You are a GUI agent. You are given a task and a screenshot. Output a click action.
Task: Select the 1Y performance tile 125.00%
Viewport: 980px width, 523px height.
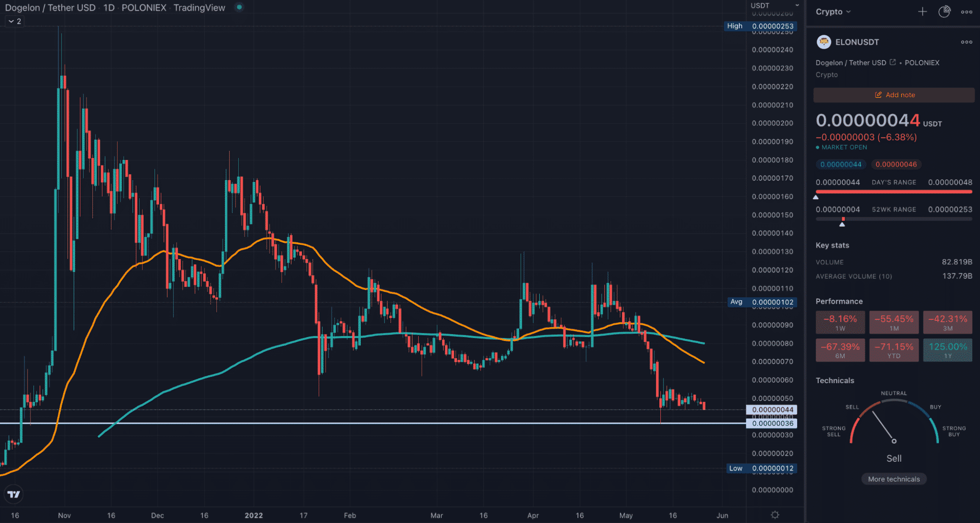pos(948,350)
